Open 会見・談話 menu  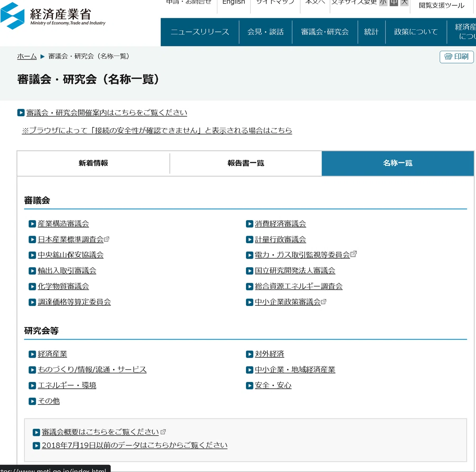point(265,32)
